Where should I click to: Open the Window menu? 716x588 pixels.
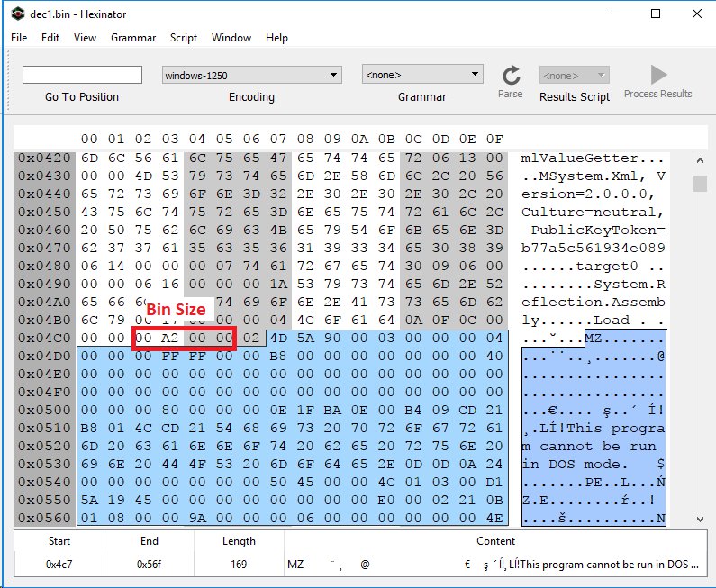[231, 38]
